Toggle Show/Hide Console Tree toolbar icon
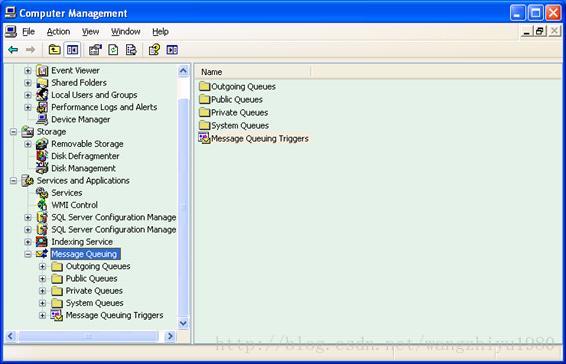Screen dimensions: 566x364 (x=72, y=49)
